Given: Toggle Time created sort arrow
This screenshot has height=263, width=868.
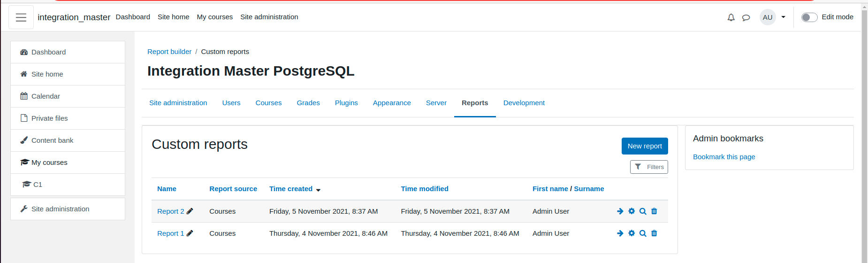Looking at the screenshot, I should coord(318,190).
